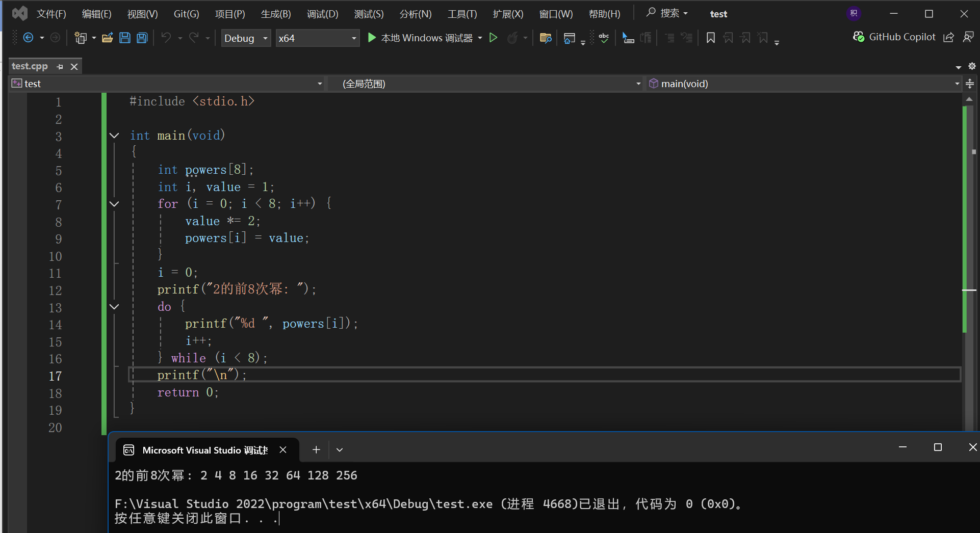This screenshot has height=533, width=980.
Task: Open the Help (帮助) menu
Action: click(x=605, y=14)
